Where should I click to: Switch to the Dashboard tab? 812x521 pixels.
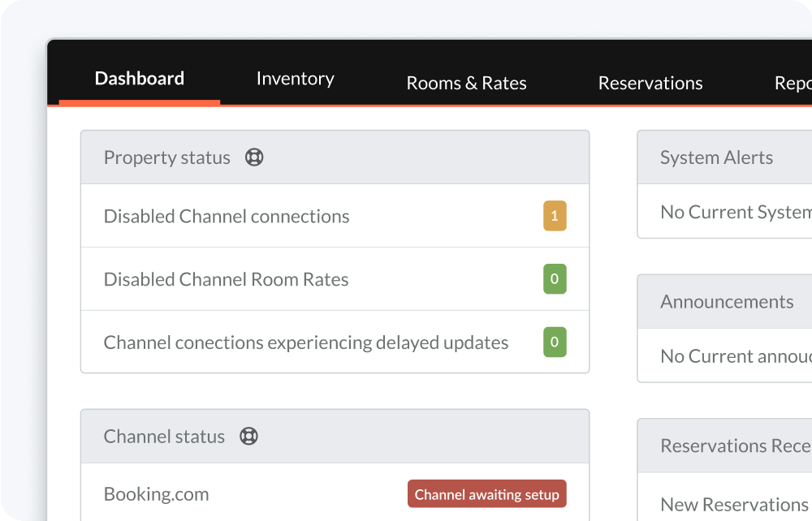pyautogui.click(x=140, y=78)
